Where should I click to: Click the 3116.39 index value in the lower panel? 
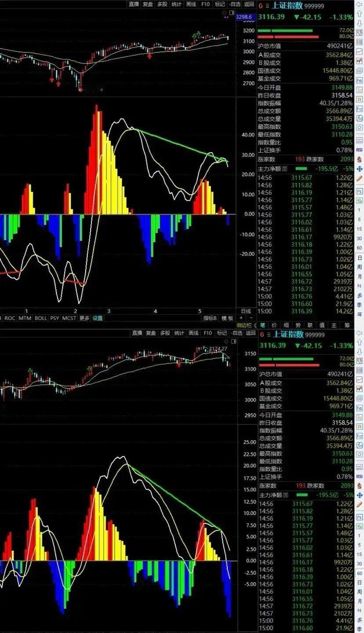point(272,346)
